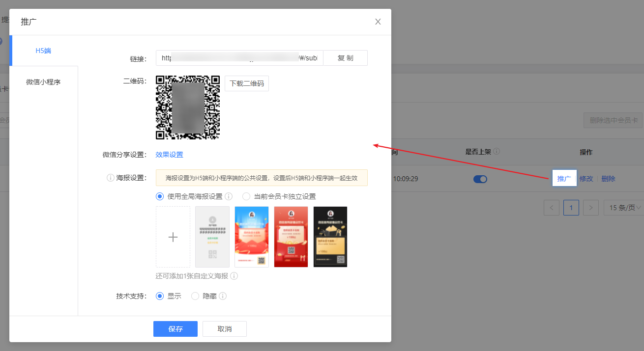Choose the red poster template
The image size is (644, 351).
point(291,237)
